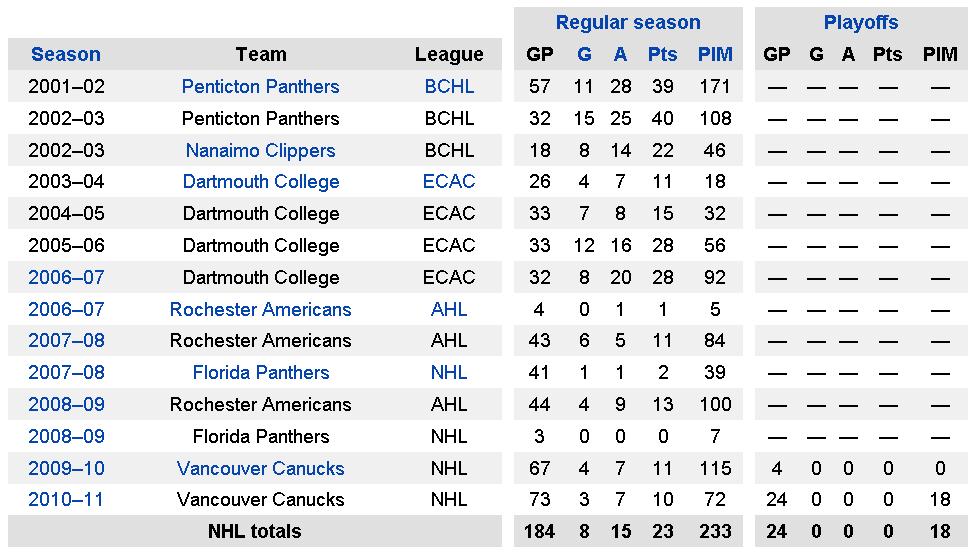Screen dimensions: 976x556
Task: Open the 2009–10 season link
Action: (66, 468)
